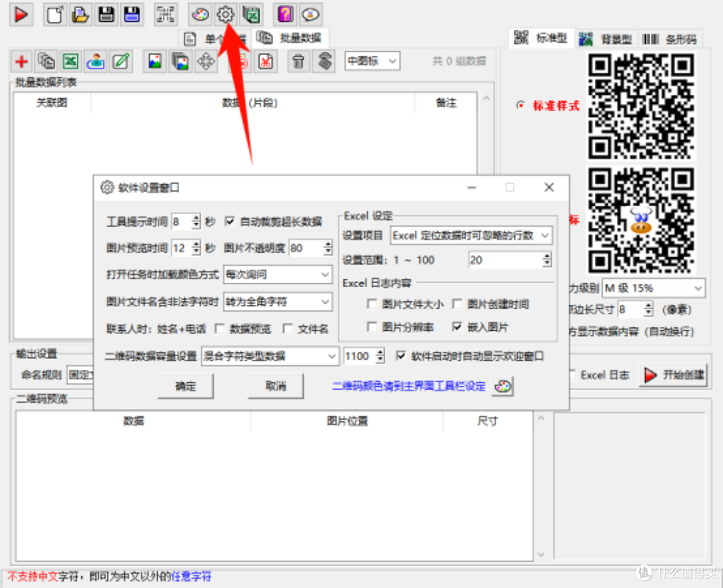Click 确定 button in settings dialog
Viewport: 723px width, 588px height.
(x=185, y=386)
